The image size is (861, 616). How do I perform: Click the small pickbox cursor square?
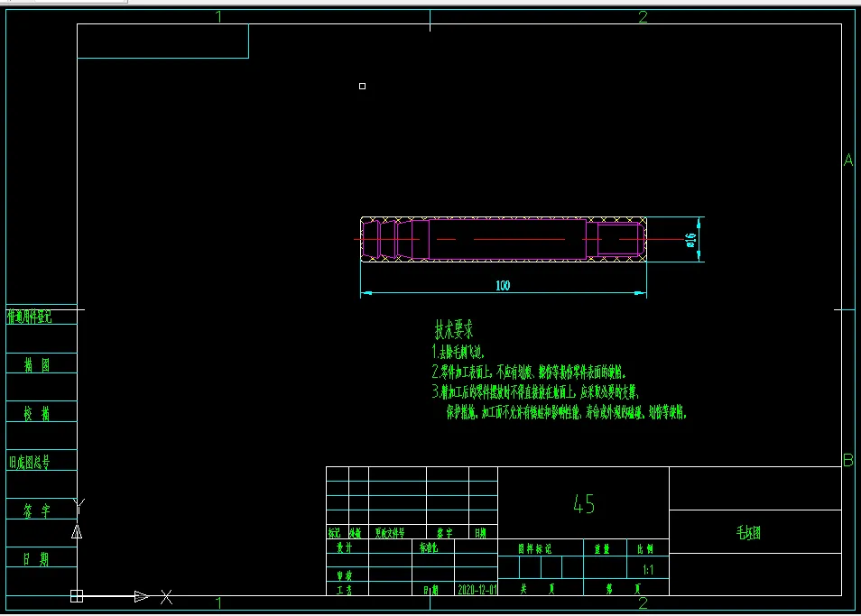363,86
